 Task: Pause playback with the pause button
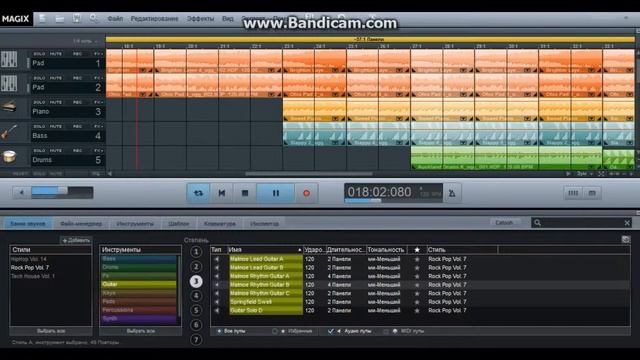click(276, 193)
